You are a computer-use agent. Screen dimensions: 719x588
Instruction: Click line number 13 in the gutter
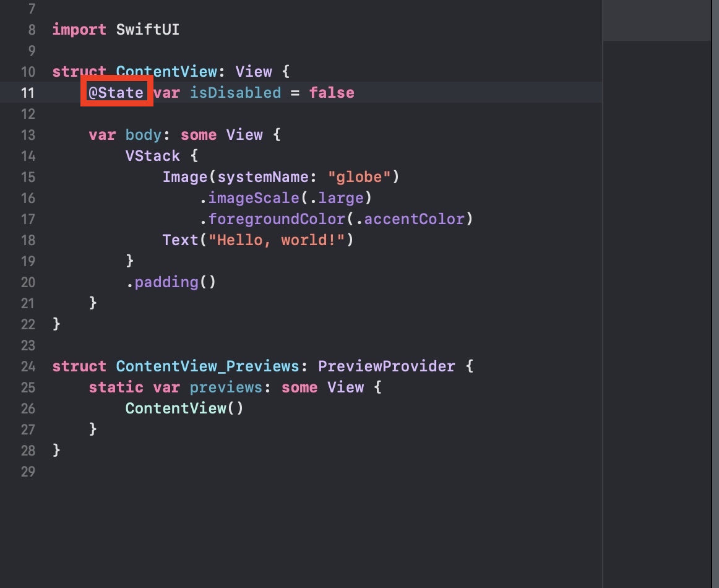click(x=28, y=136)
